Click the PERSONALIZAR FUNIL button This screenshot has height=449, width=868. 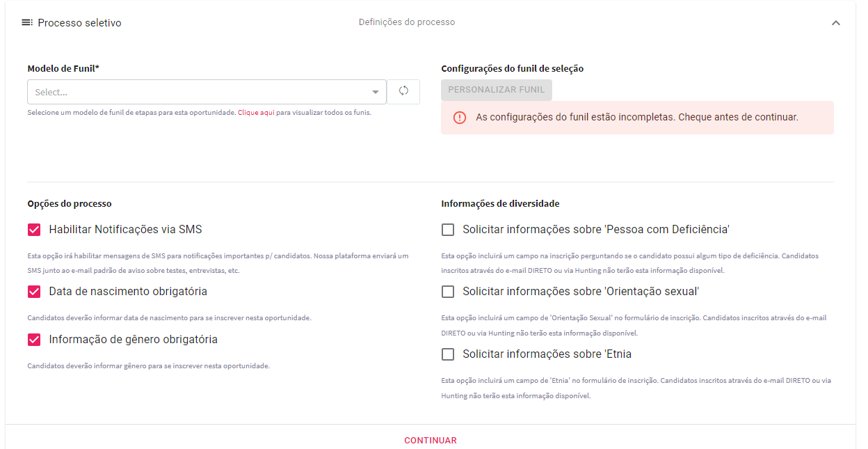[x=497, y=90]
